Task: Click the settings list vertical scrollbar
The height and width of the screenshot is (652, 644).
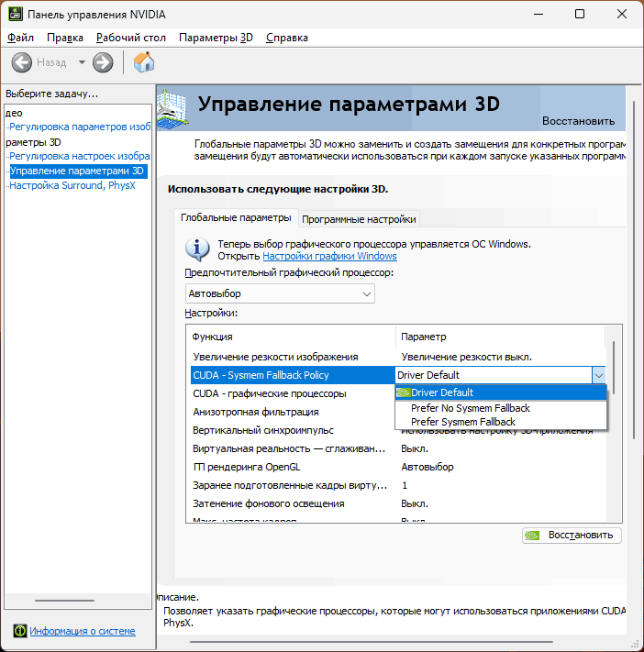Action: coord(614,368)
